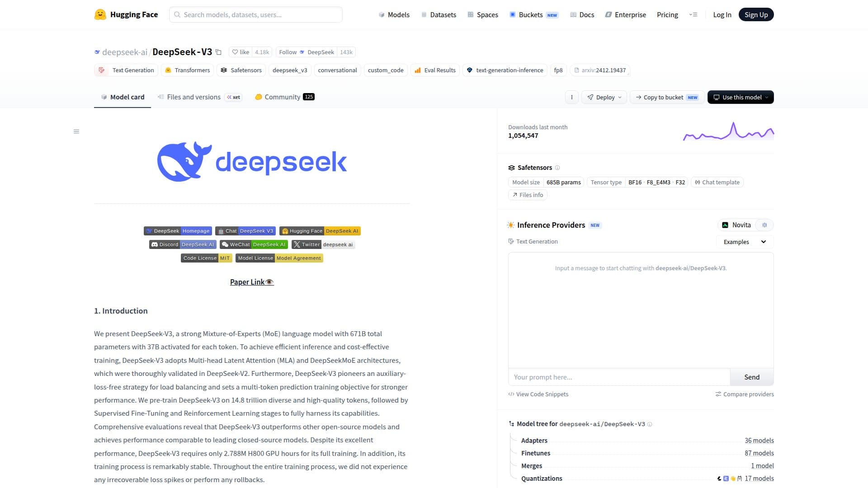Click the WeChat DeepSeek AI badge
This screenshot has height=488, width=868.
click(x=254, y=244)
